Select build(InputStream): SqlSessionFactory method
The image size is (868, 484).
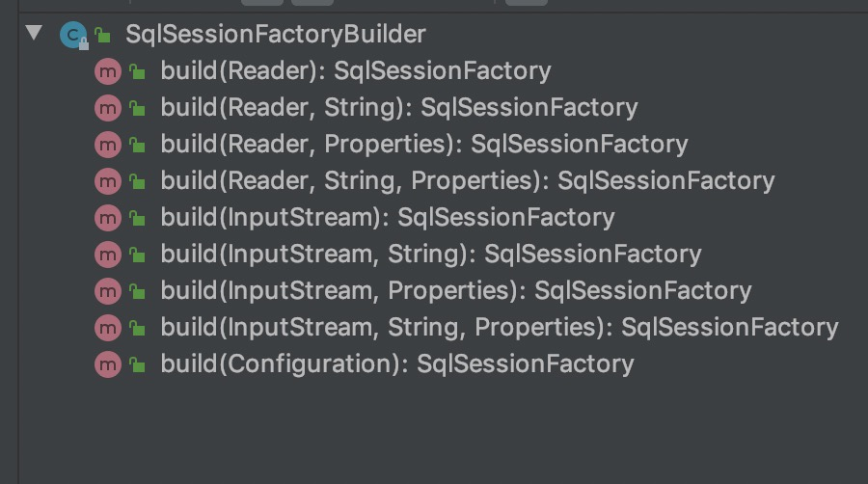click(x=388, y=217)
